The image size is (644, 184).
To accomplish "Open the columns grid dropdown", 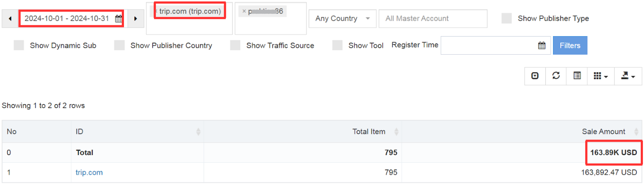I will 601,76.
